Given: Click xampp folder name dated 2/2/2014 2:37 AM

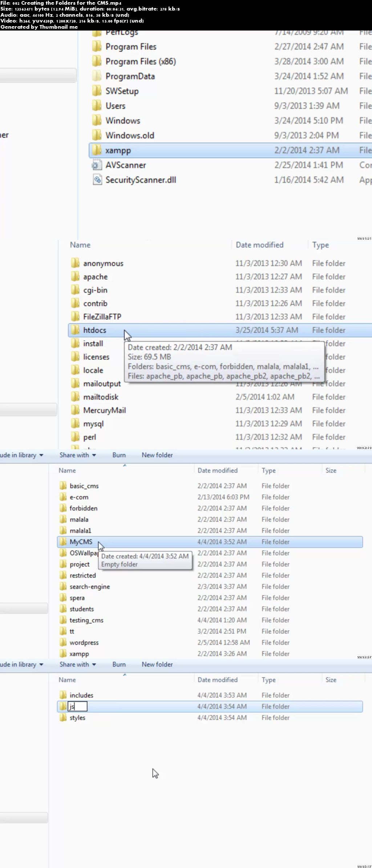Looking at the screenshot, I should [x=118, y=150].
